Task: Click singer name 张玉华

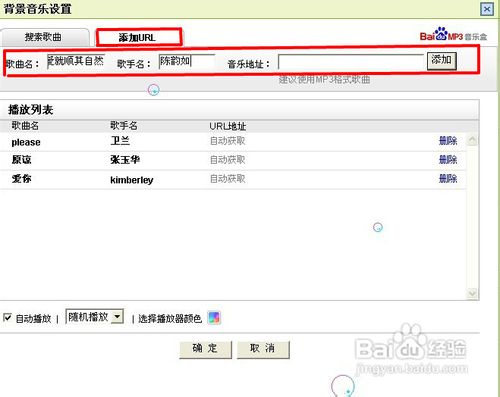Action: click(x=125, y=160)
